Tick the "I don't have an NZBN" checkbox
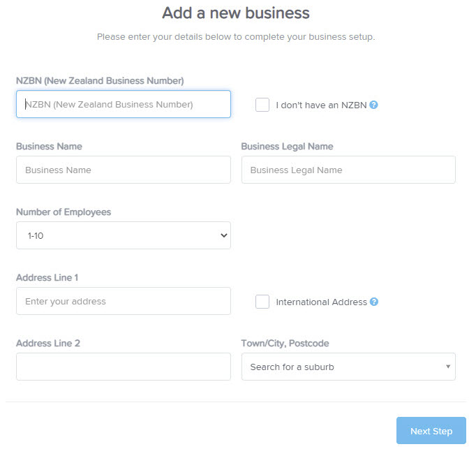 click(262, 105)
